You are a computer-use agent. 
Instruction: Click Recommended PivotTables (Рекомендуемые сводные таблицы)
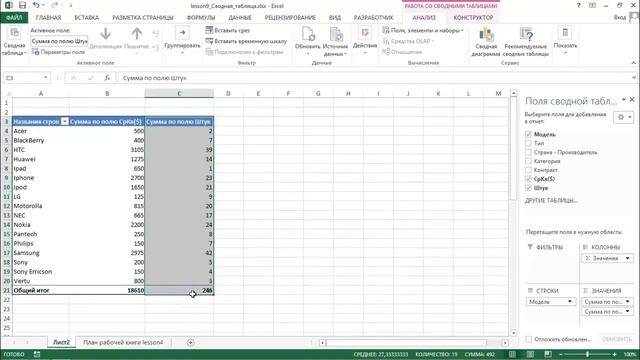coord(526,41)
